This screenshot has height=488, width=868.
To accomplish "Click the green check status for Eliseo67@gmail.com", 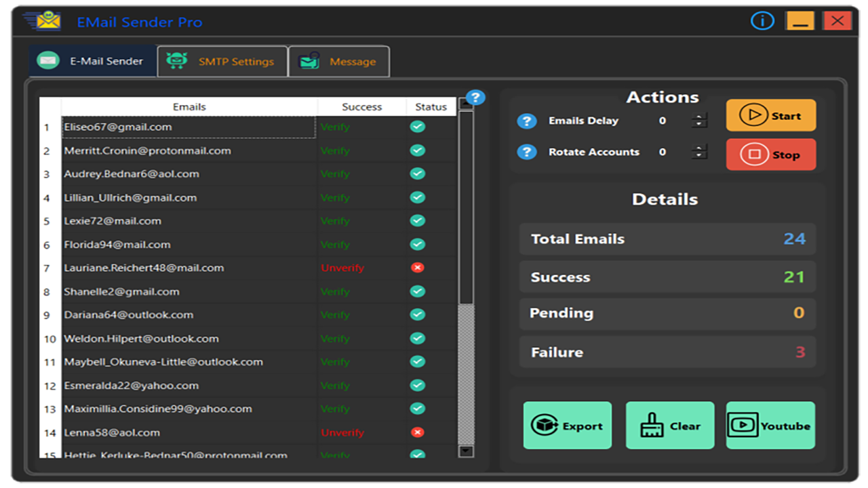I will pyautogui.click(x=417, y=127).
